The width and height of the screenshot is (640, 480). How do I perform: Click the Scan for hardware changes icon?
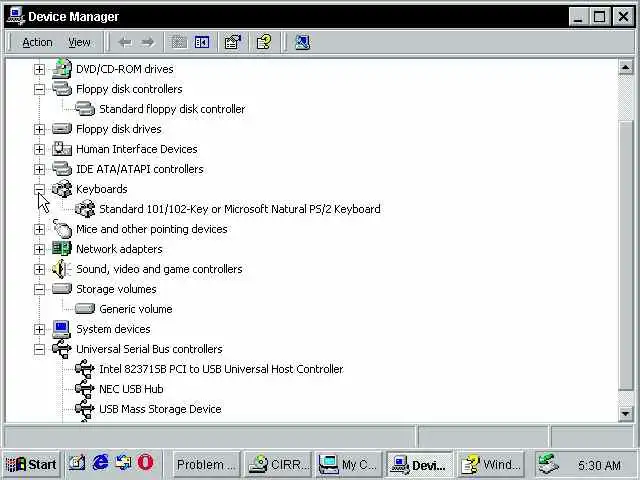[302, 42]
